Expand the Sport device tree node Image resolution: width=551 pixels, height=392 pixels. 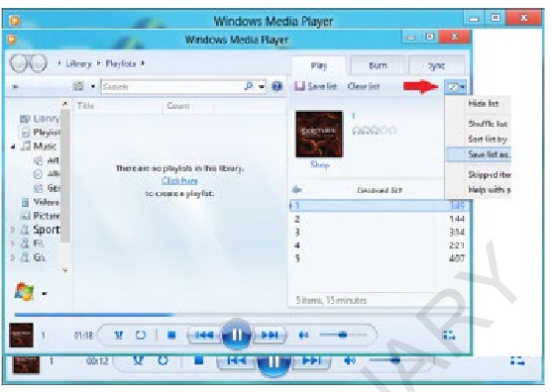click(13, 230)
